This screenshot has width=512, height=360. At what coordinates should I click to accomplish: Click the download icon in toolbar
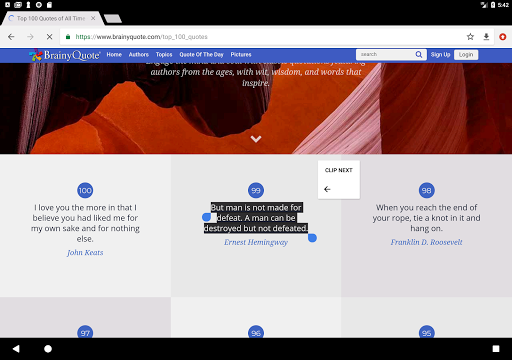click(486, 37)
